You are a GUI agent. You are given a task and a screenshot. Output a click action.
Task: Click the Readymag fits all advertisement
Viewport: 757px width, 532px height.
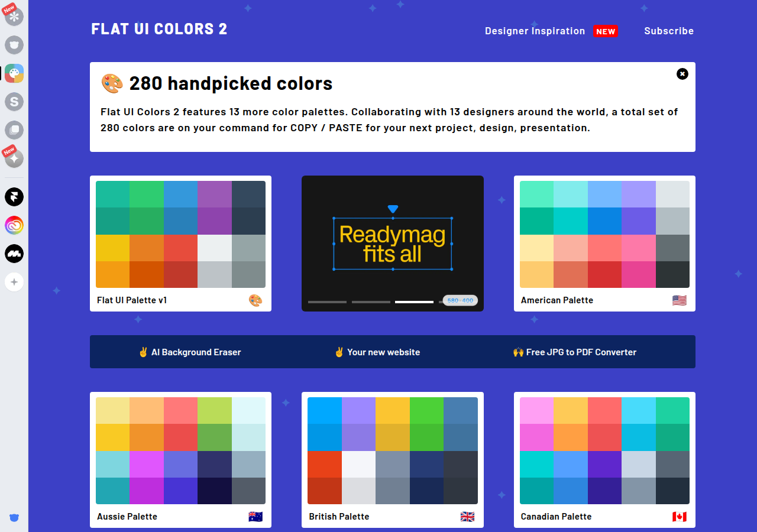pyautogui.click(x=393, y=244)
